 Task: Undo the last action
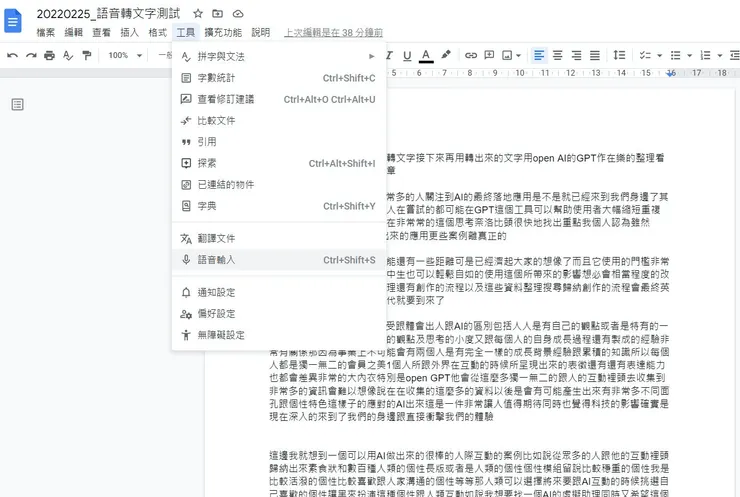tap(13, 56)
